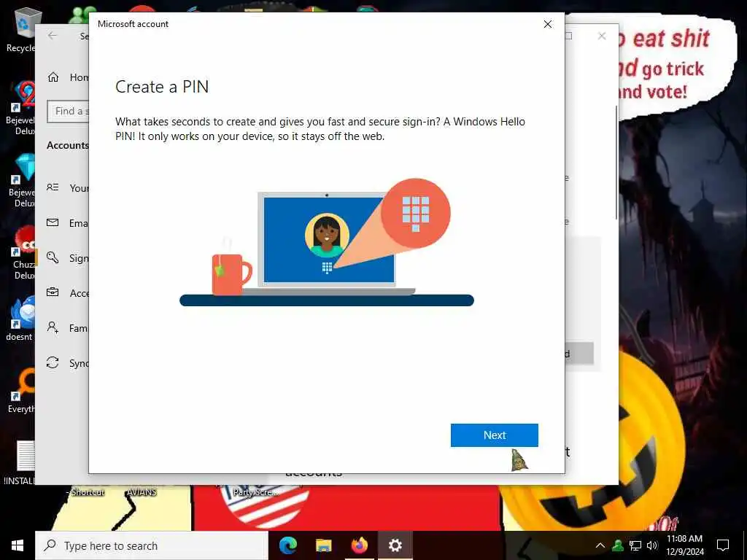The width and height of the screenshot is (747, 560).
Task: Go back using the Settings back arrow
Action: (x=53, y=36)
